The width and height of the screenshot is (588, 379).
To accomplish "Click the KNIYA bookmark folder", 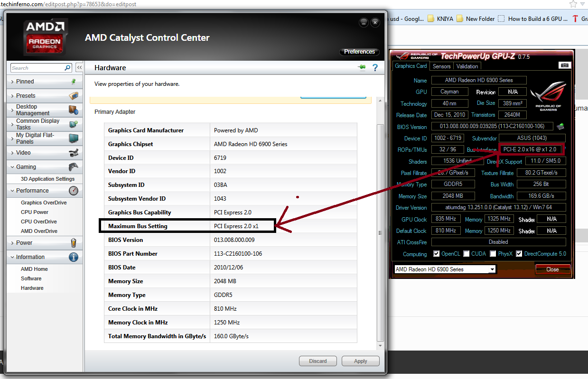I will [441, 19].
